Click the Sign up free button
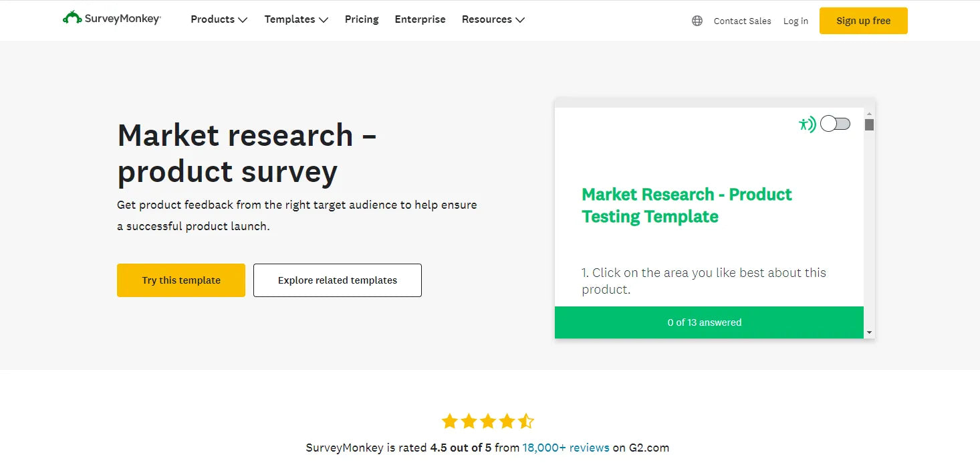 863,21
